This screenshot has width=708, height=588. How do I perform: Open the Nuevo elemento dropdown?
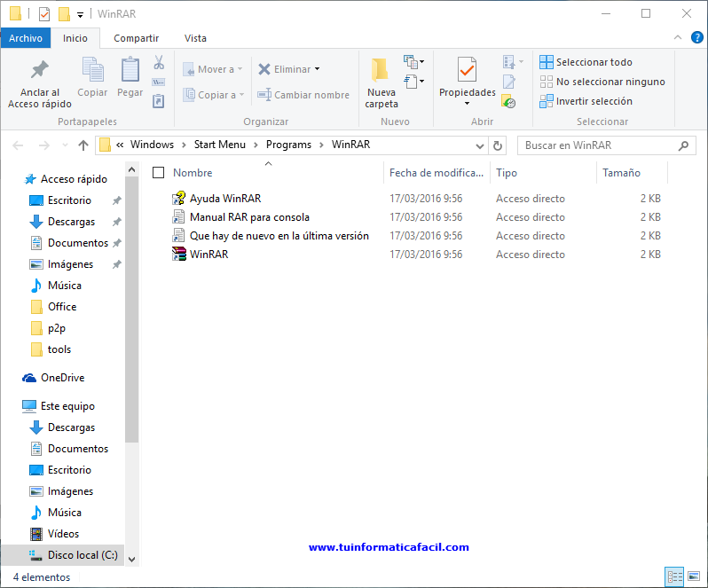(x=414, y=61)
